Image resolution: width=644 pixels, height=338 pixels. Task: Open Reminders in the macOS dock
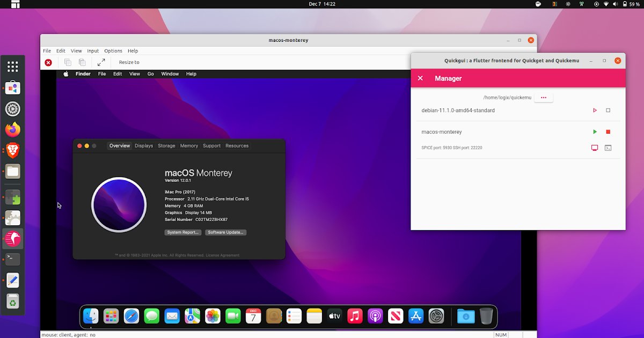(294, 316)
